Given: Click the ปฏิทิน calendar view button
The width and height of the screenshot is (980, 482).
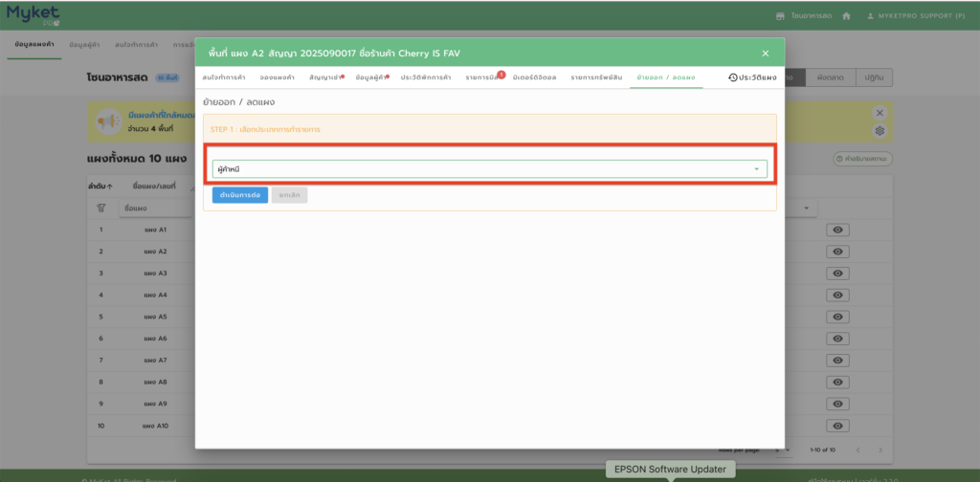Looking at the screenshot, I should (873, 77).
